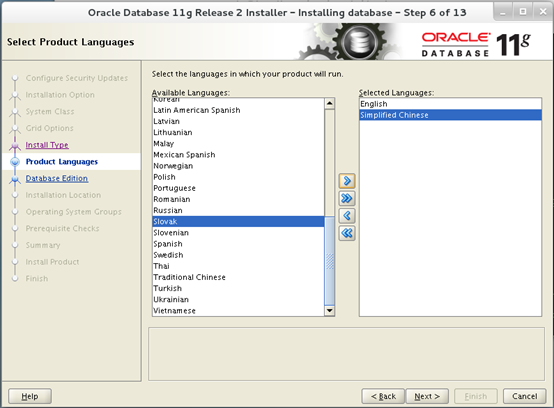The height and width of the screenshot is (408, 554).
Task: Select Lithuanian in available languages
Action: 238,132
